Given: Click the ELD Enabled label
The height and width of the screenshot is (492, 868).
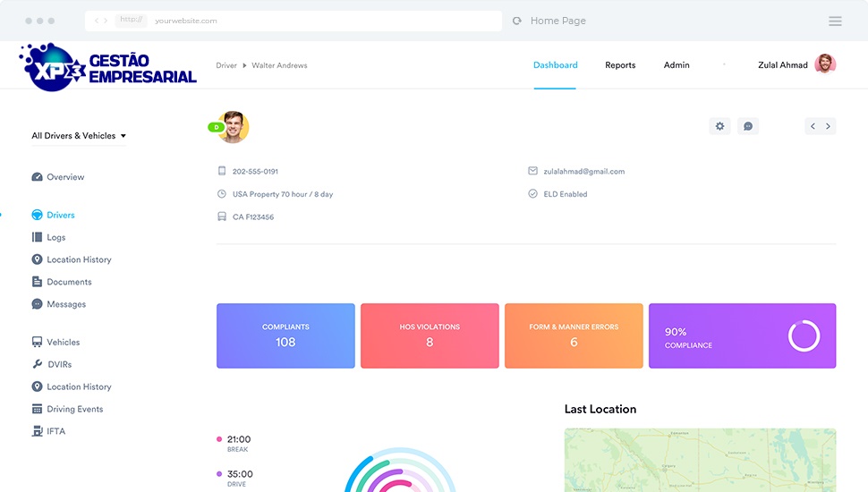Looking at the screenshot, I should point(566,194).
